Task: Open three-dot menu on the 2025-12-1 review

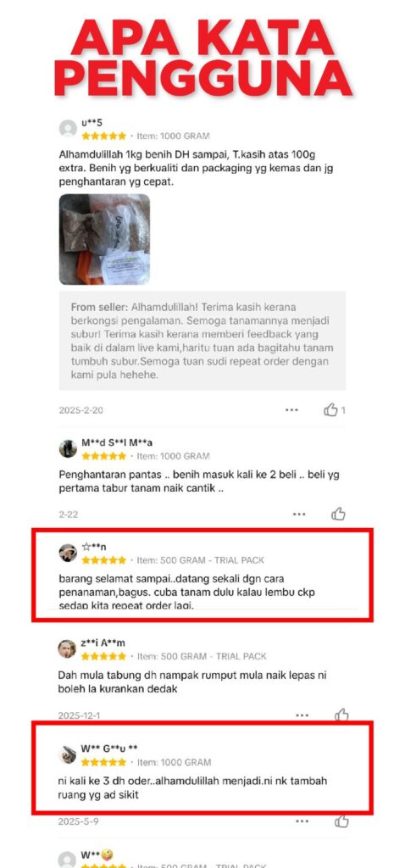Action: [302, 715]
